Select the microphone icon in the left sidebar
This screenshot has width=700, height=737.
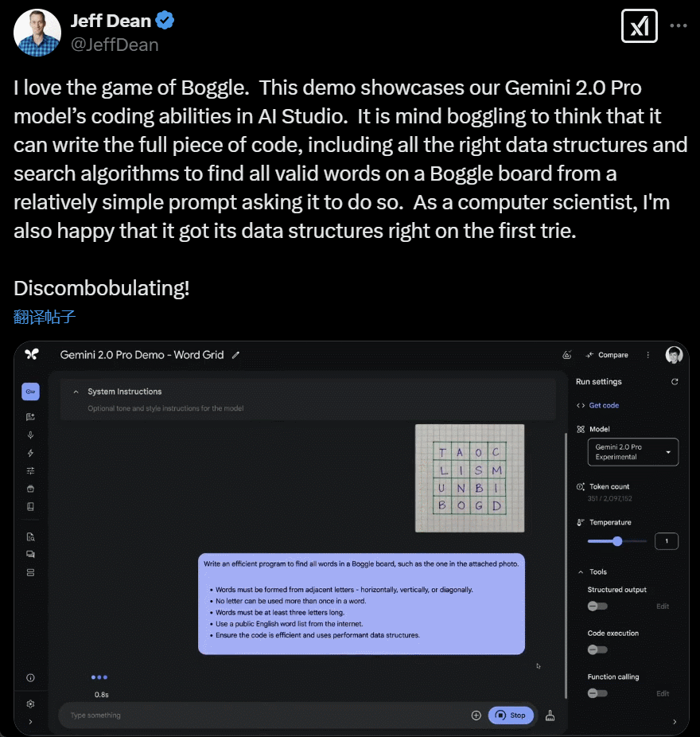[x=30, y=435]
